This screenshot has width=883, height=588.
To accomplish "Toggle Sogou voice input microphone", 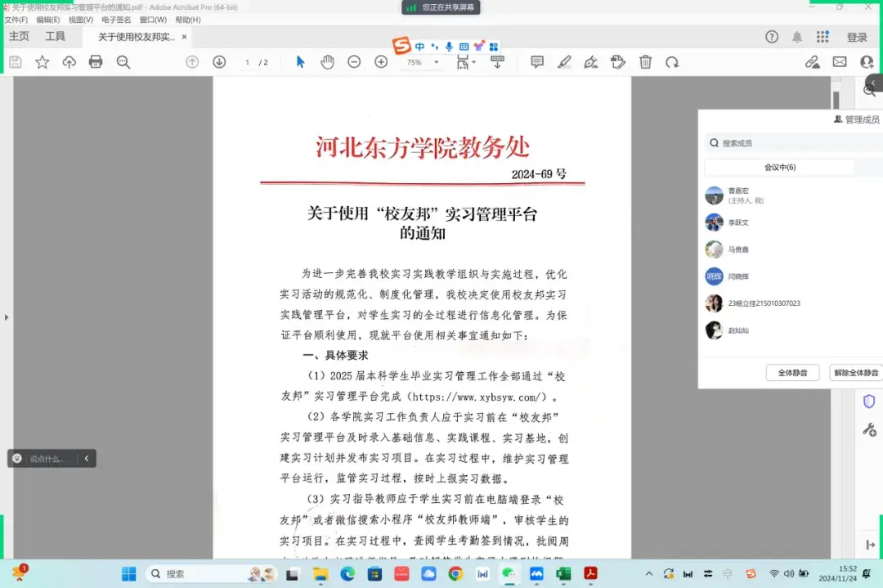I will point(449,46).
